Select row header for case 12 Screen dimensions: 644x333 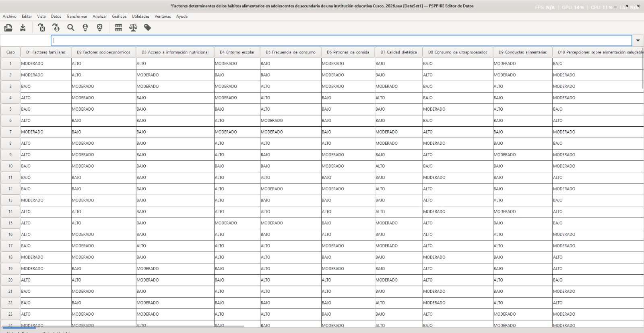click(x=10, y=189)
